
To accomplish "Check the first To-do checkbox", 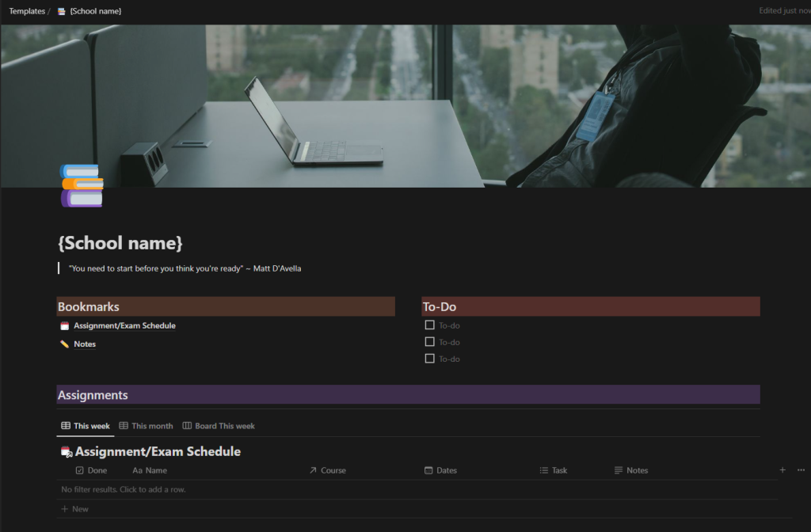I will (x=430, y=325).
